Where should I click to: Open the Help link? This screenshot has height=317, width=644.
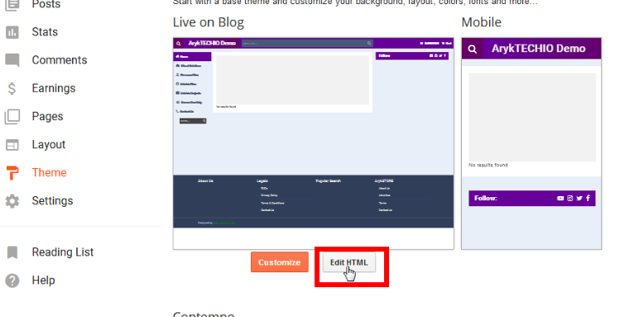[x=44, y=281]
